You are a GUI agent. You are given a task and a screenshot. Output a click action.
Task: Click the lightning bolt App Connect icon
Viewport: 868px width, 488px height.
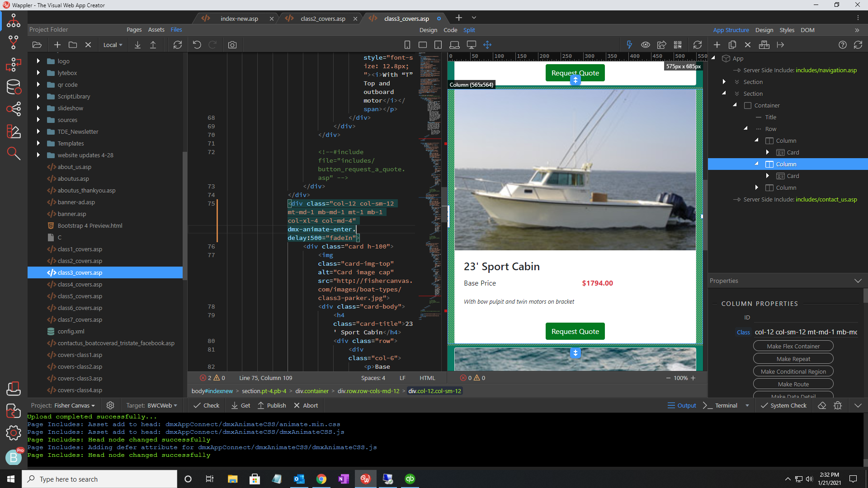point(629,45)
